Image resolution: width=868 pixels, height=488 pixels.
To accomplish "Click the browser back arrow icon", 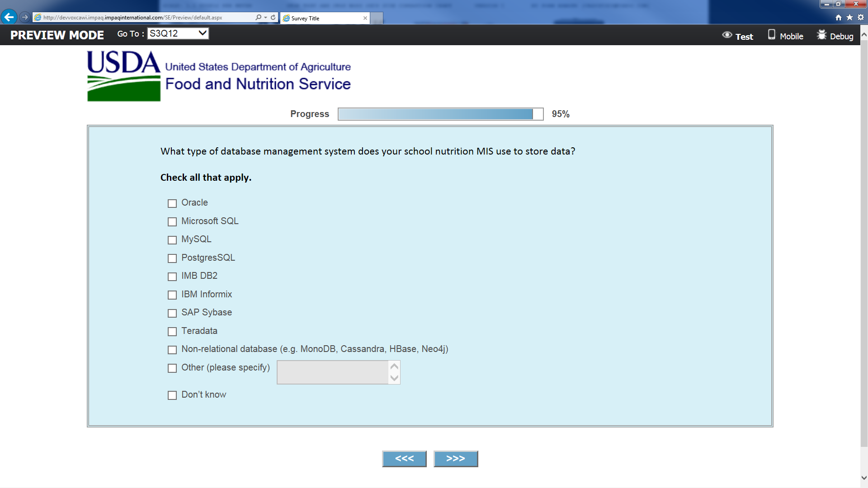I will click(x=9, y=17).
